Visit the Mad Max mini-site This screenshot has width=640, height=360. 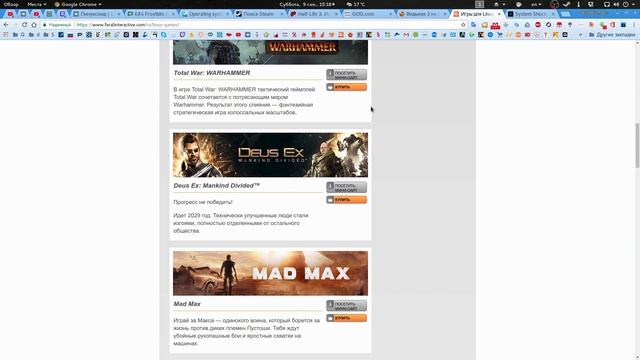coord(346,306)
